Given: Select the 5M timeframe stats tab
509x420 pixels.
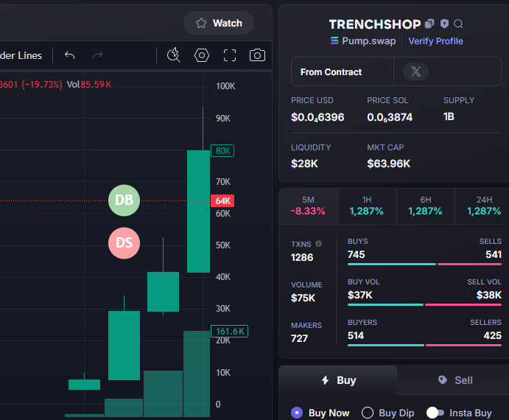Looking at the screenshot, I should click(x=308, y=206).
